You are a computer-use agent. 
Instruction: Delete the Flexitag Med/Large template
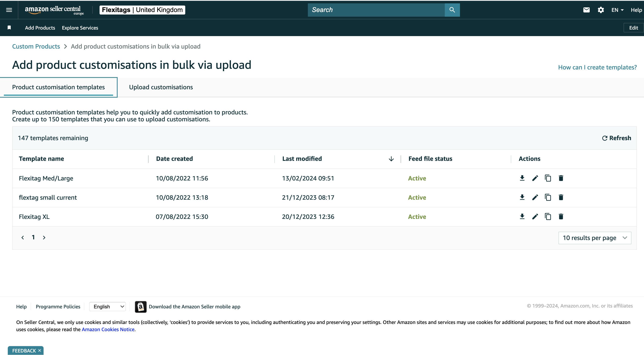561,178
